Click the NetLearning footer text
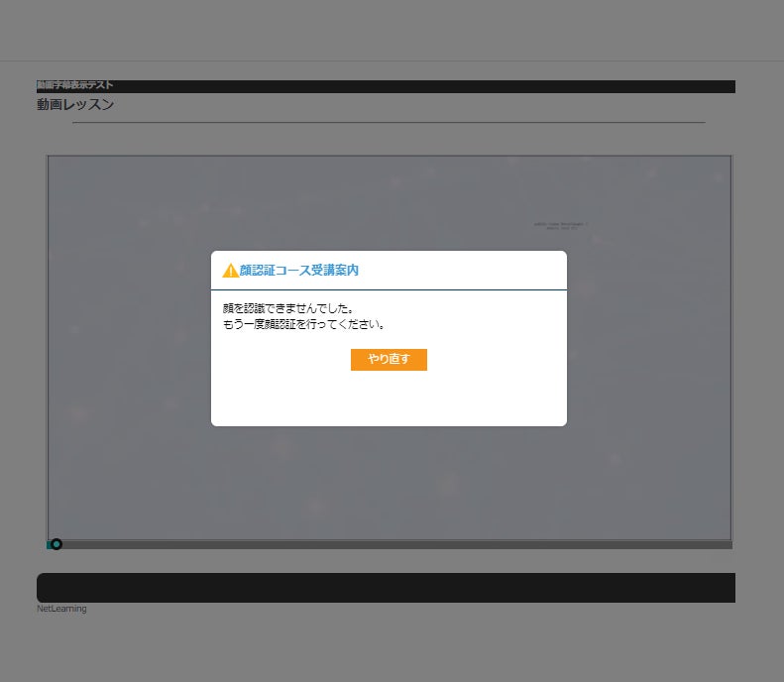 coord(61,609)
